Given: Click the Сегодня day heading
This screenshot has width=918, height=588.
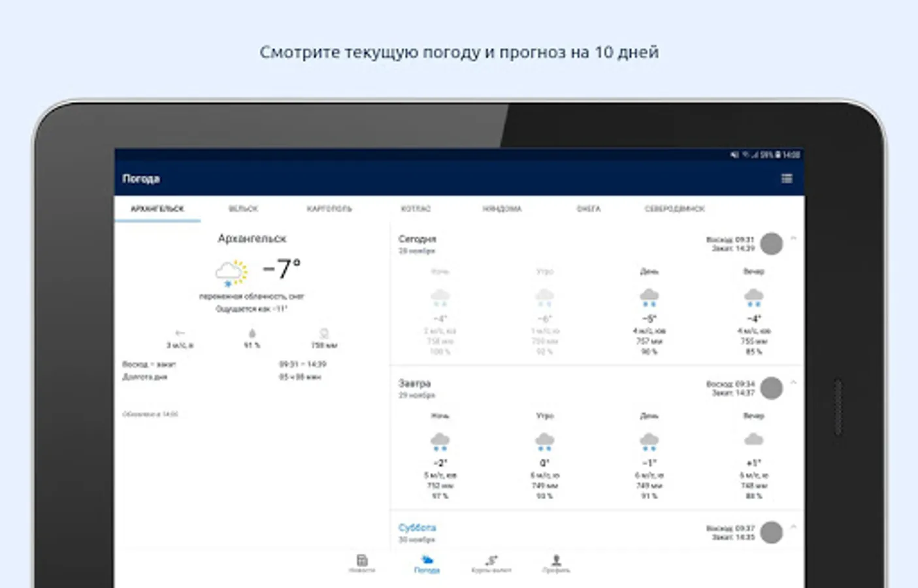Looking at the screenshot, I should [x=417, y=239].
